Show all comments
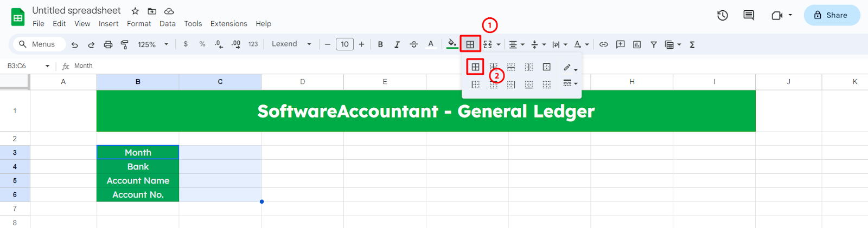Screen dimensions: 868x228 click(x=749, y=15)
